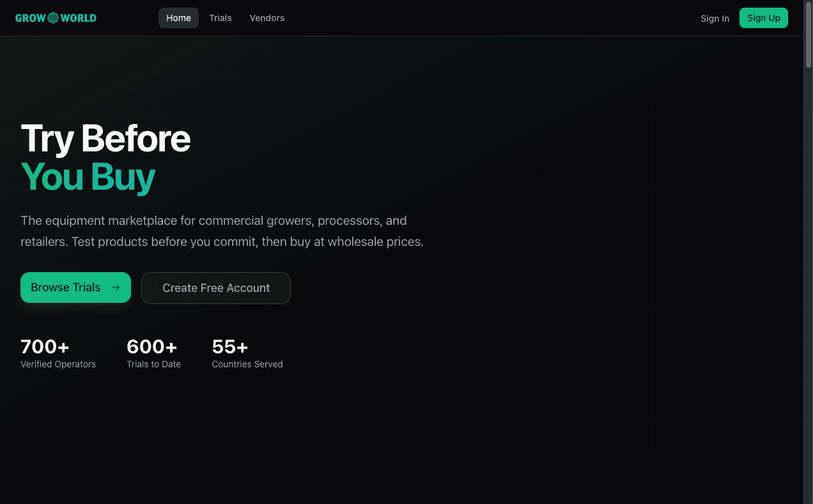The height and width of the screenshot is (504, 813).
Task: Go to the Vendors page from the navbar
Action: pos(267,18)
